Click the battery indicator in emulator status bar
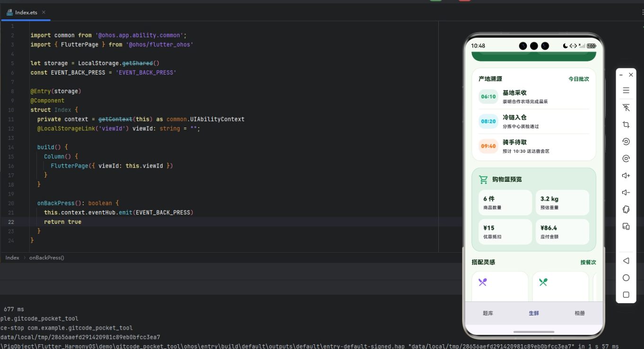Viewport: 644px width, 349px height. pos(591,46)
